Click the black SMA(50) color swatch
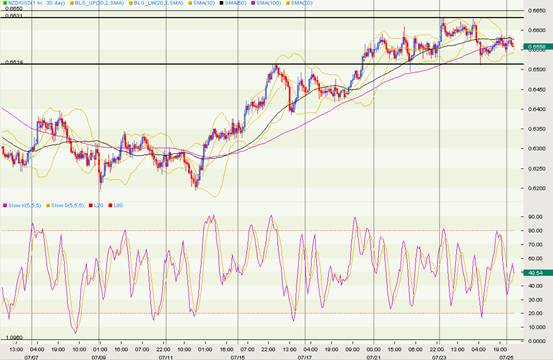 (x=221, y=3)
